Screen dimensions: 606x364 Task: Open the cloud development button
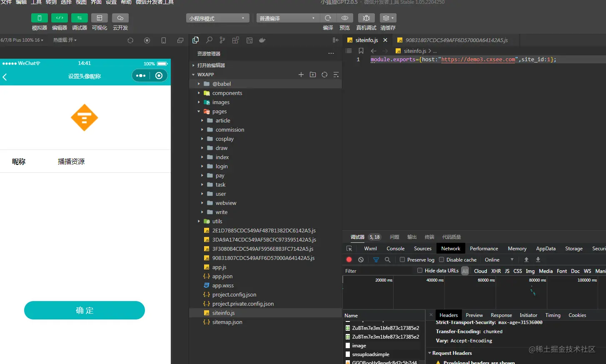(120, 18)
